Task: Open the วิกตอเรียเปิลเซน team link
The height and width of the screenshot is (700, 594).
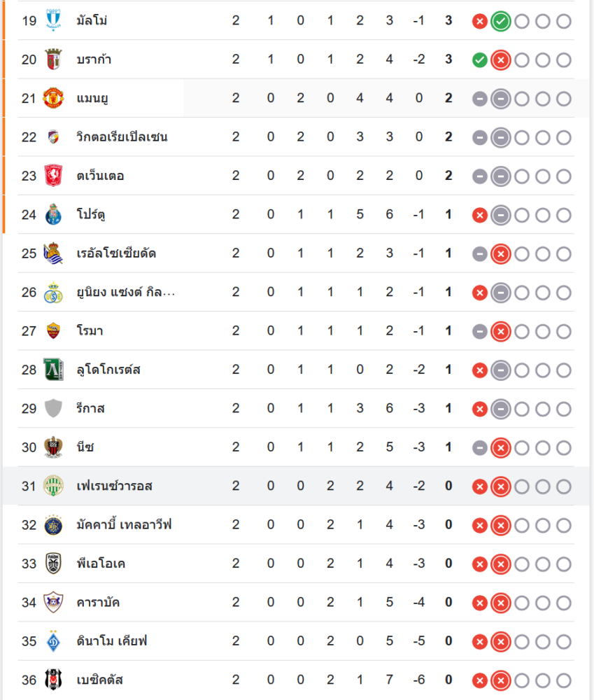Action: click(122, 137)
